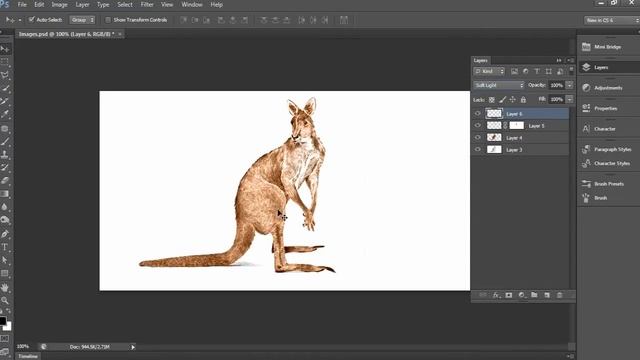
Task: Select the Crop tool
Action: pyautogui.click(x=5, y=101)
